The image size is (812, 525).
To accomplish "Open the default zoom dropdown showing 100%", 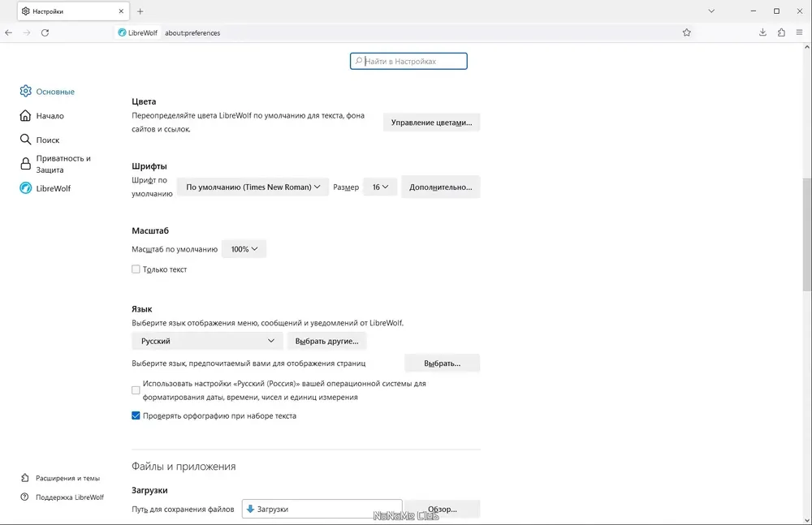I will pyautogui.click(x=244, y=249).
